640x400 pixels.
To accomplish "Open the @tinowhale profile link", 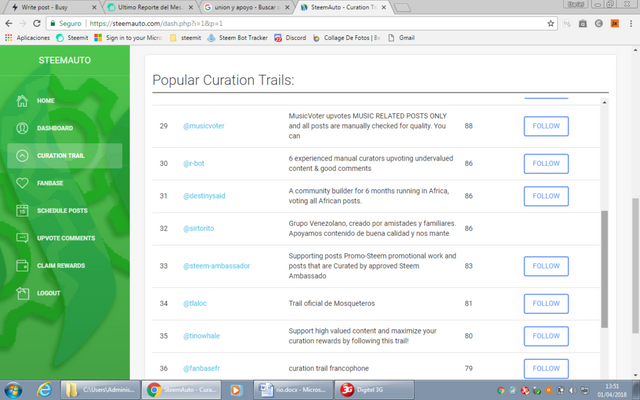I will pyautogui.click(x=201, y=336).
